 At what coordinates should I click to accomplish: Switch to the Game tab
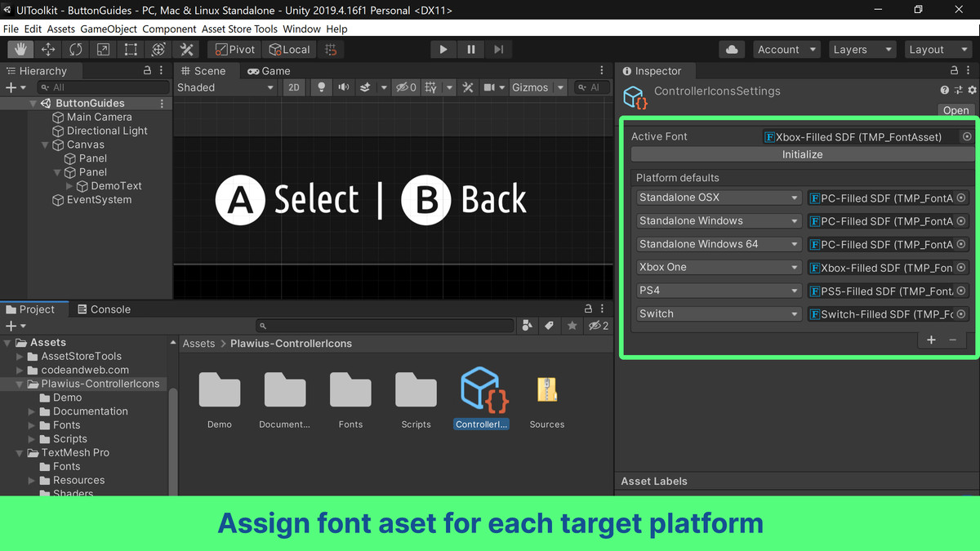(269, 71)
